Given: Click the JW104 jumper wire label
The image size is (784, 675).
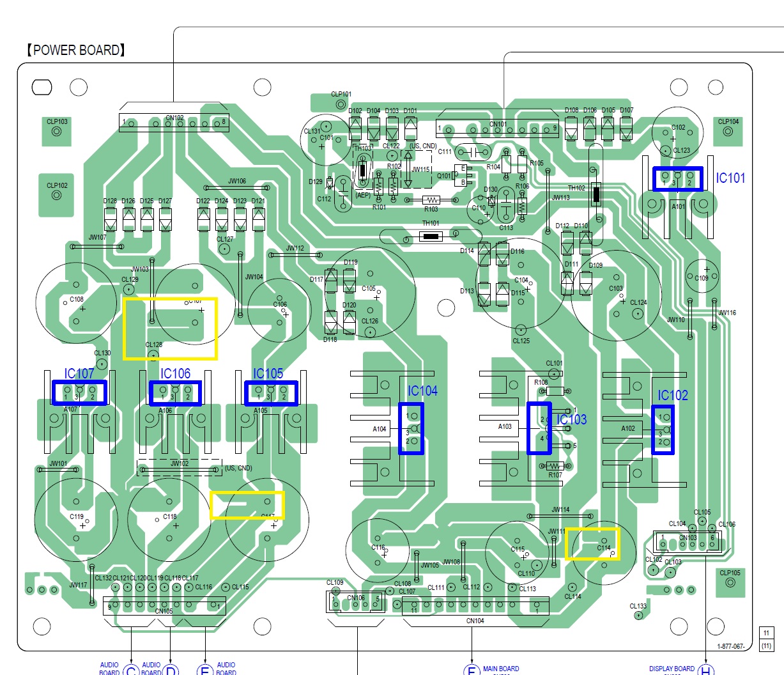Looking at the screenshot, I should point(254,277).
